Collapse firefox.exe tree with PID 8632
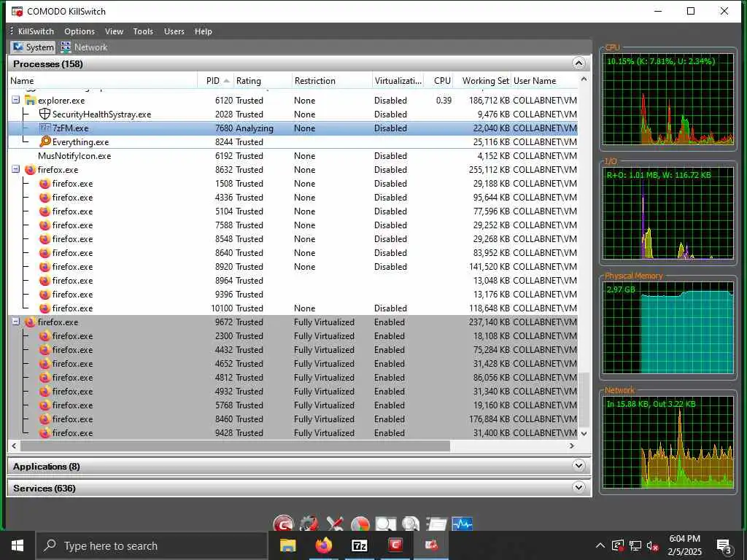747x560 pixels. click(x=16, y=169)
